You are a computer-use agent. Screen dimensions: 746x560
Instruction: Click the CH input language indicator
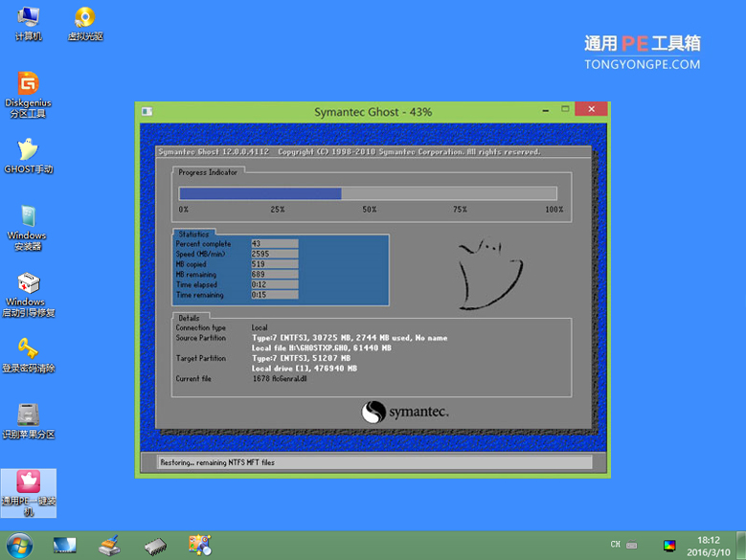[x=615, y=545]
